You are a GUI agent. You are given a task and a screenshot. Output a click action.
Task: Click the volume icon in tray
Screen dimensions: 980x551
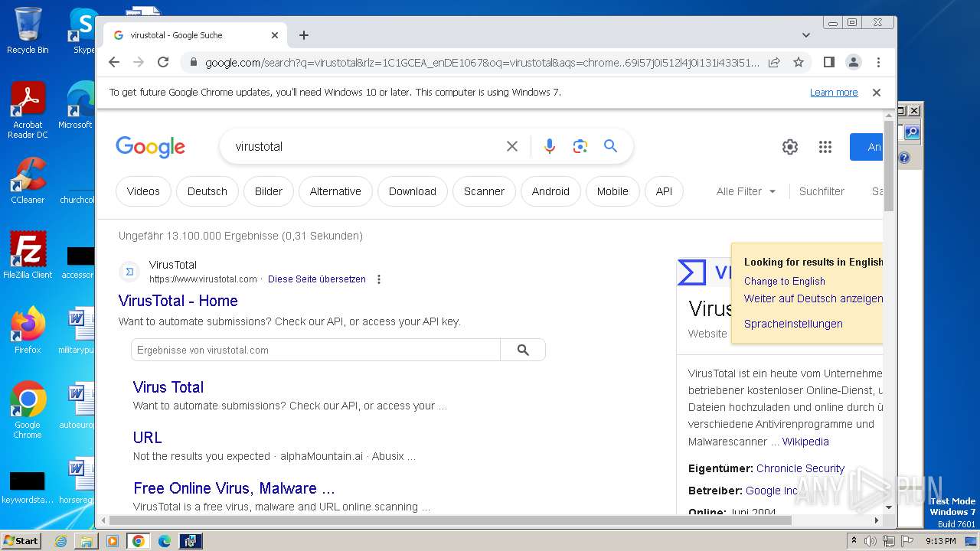point(871,541)
